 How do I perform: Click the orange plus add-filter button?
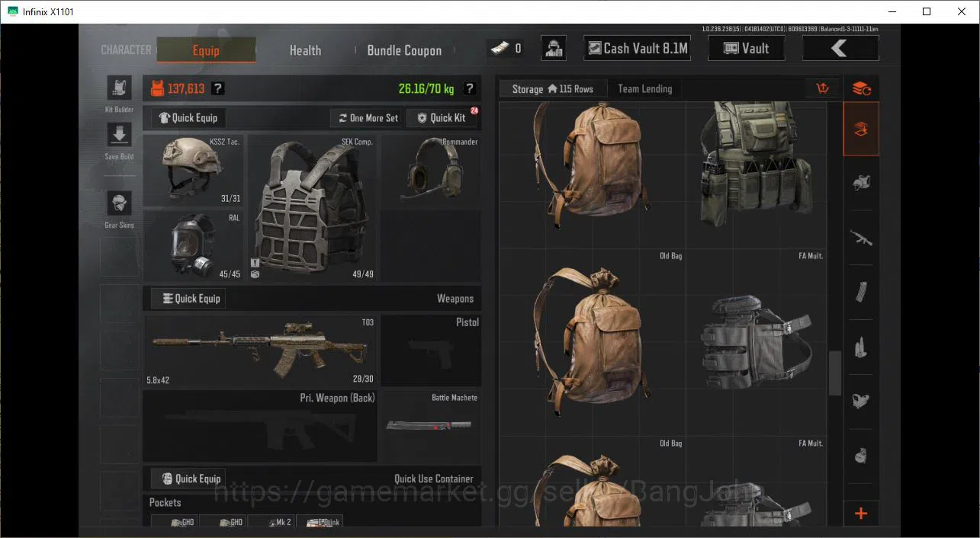click(861, 513)
